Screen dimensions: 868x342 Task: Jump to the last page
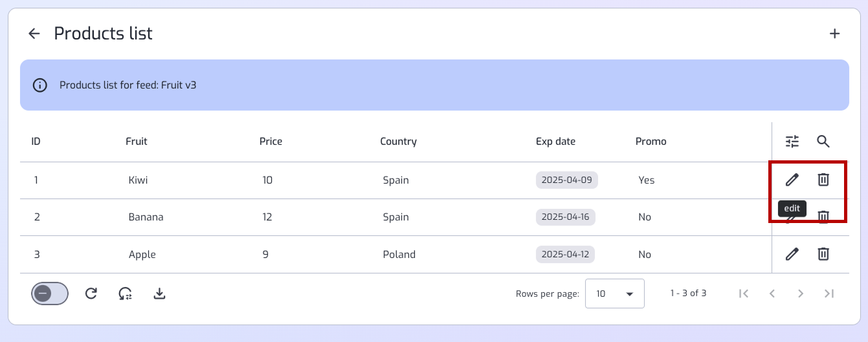pos(829,294)
